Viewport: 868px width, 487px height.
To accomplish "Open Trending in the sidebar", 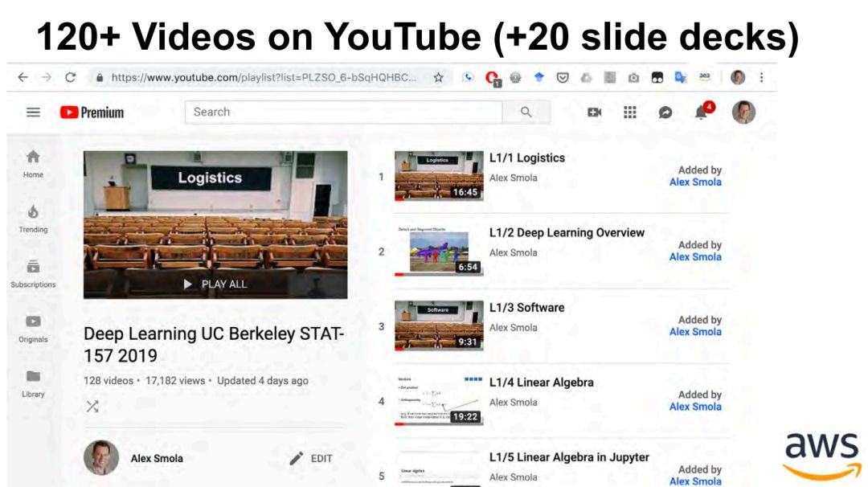I will coord(33,219).
